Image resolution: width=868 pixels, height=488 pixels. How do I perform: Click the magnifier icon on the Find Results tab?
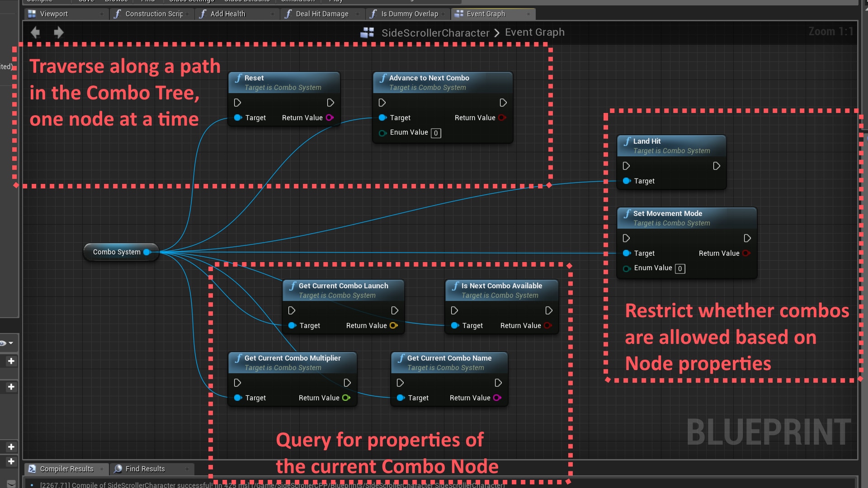pyautogui.click(x=118, y=469)
